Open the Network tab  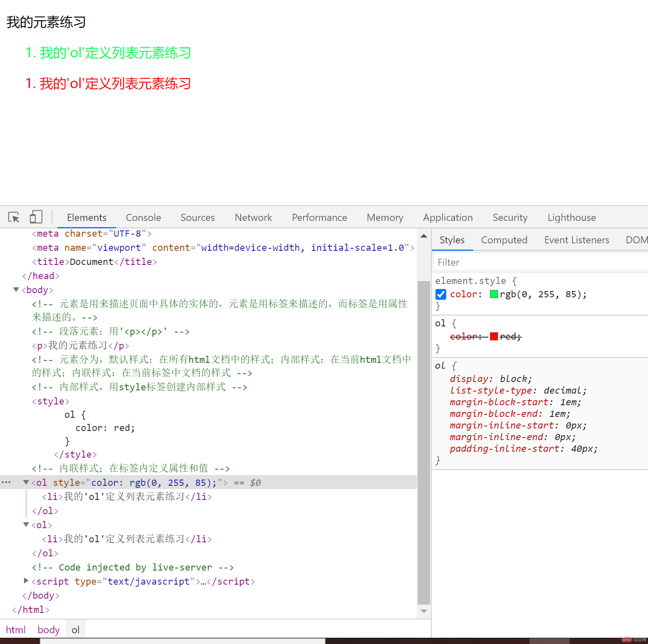coord(253,217)
